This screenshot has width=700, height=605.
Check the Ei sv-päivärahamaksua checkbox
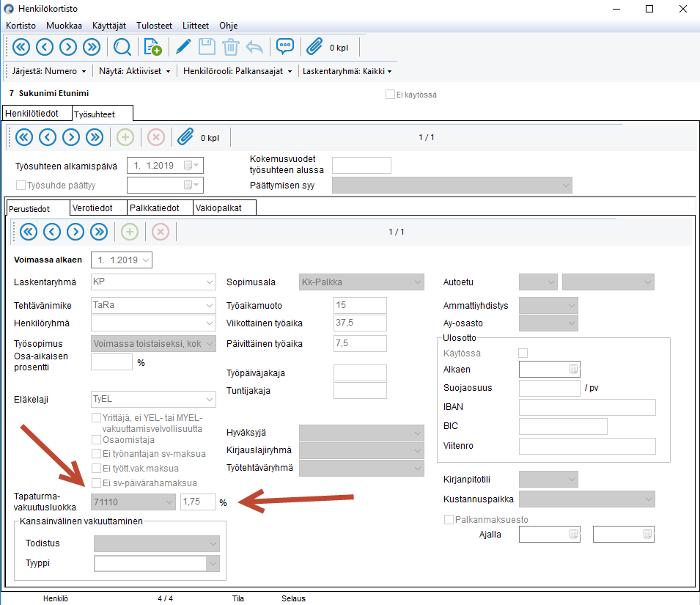[96, 483]
